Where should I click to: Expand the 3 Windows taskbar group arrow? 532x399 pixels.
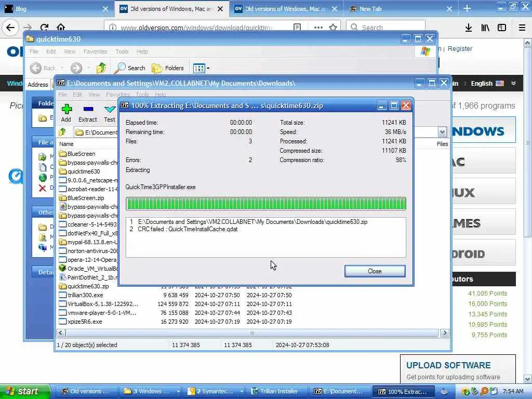click(178, 391)
